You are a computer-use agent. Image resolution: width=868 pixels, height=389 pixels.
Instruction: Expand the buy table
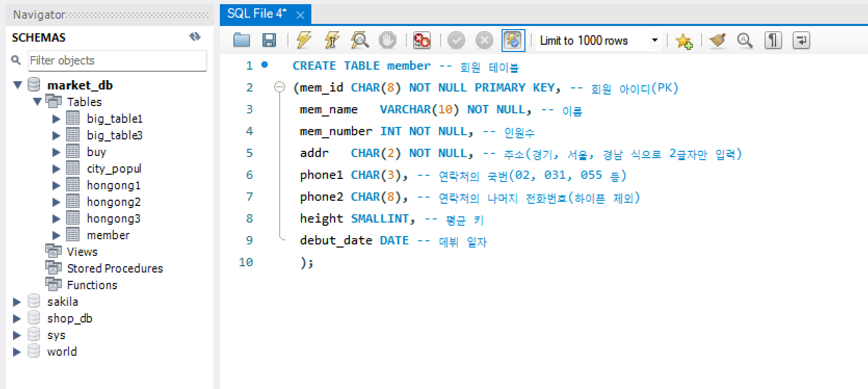[57, 152]
